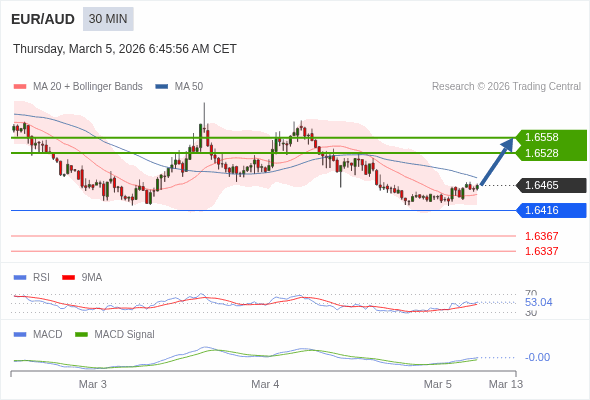Click the 9MA red legend swatch

pos(68,278)
